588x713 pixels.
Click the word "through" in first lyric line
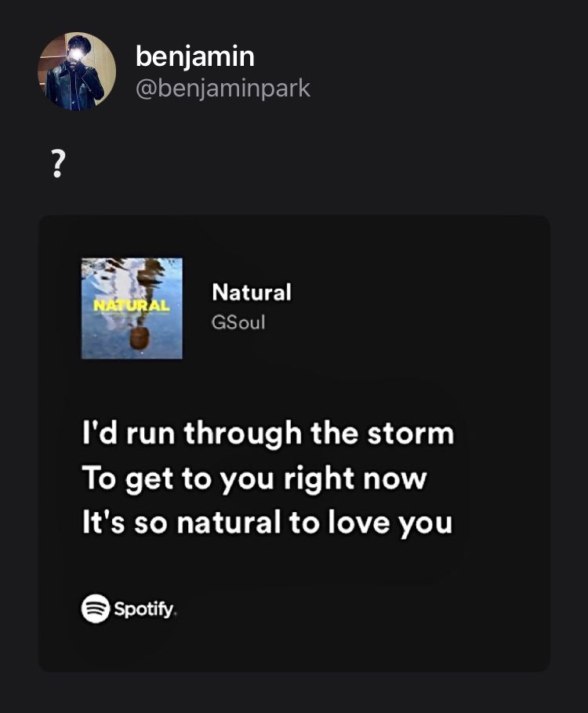tap(241, 433)
